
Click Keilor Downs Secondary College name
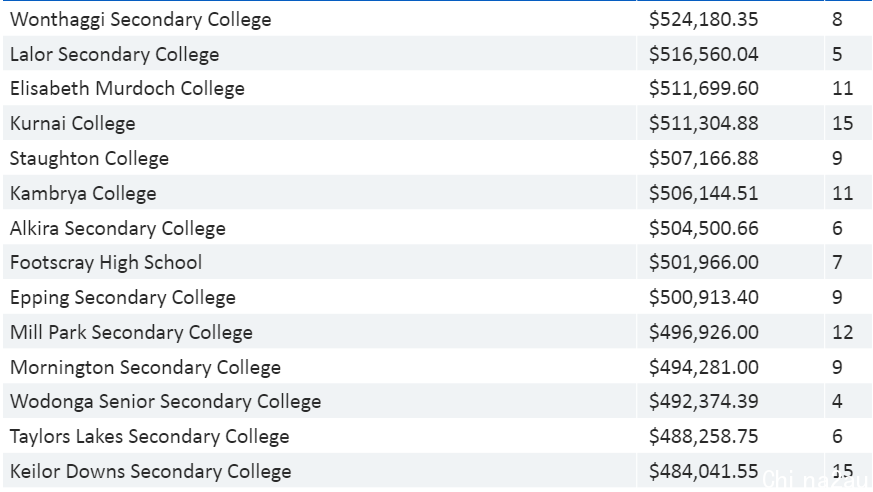pos(150,471)
